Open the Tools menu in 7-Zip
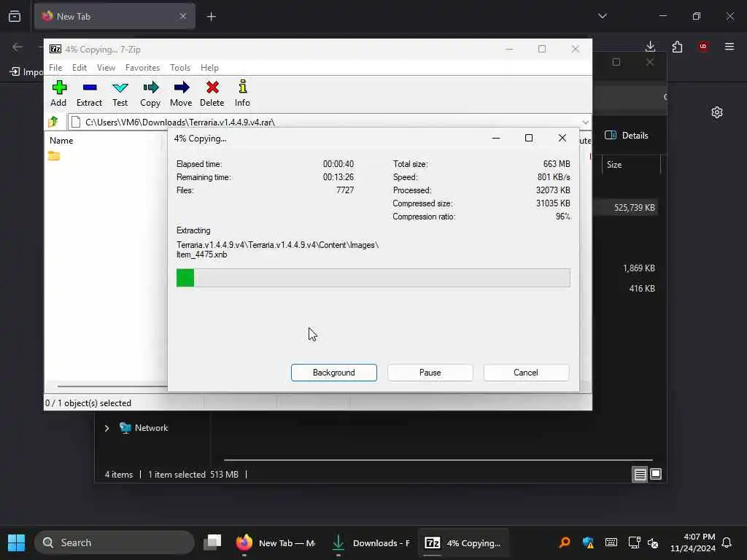 (180, 68)
